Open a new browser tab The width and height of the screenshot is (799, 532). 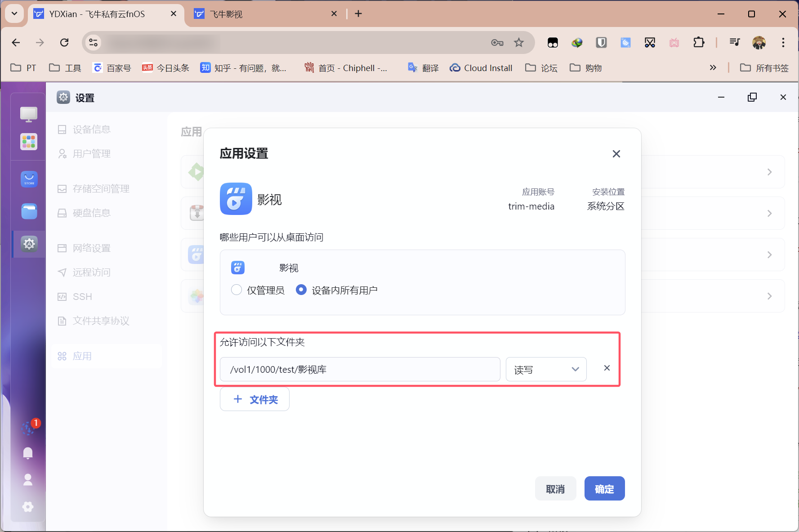pyautogui.click(x=358, y=14)
